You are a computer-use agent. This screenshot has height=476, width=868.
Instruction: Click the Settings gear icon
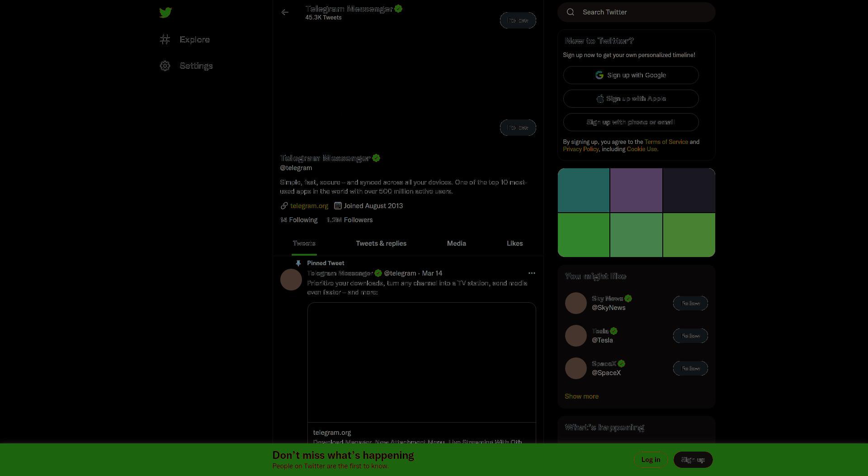pyautogui.click(x=165, y=66)
